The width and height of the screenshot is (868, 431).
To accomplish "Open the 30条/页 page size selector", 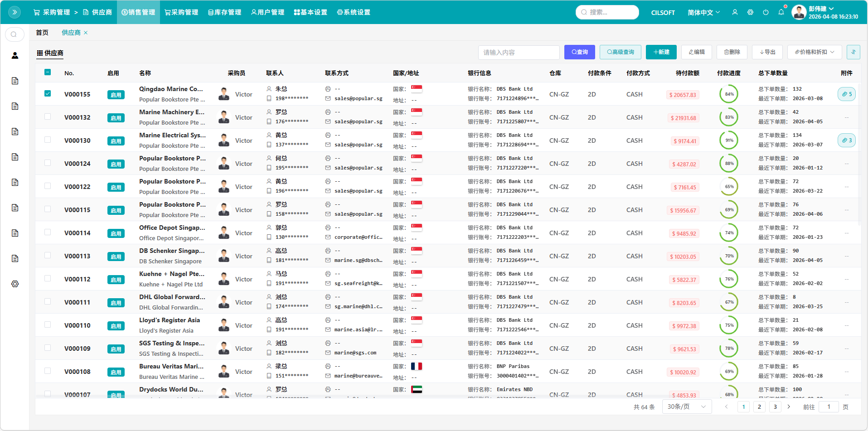I will [x=686, y=407].
